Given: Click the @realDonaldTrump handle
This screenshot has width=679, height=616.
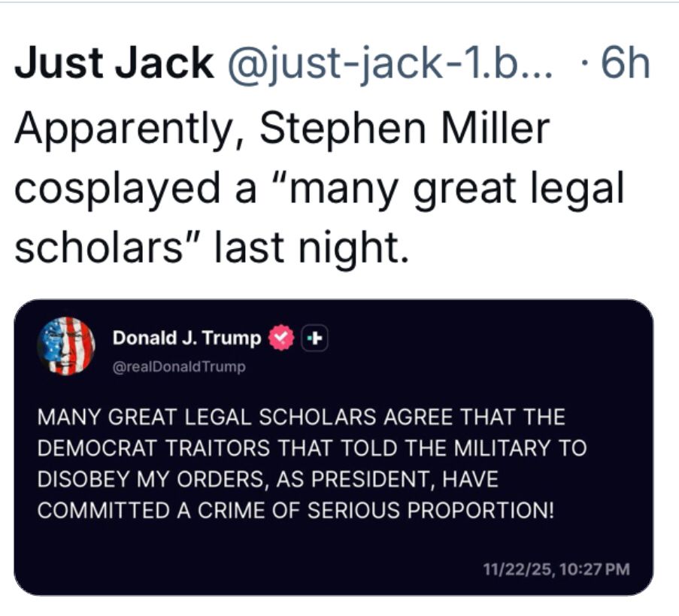Looking at the screenshot, I should (x=179, y=367).
